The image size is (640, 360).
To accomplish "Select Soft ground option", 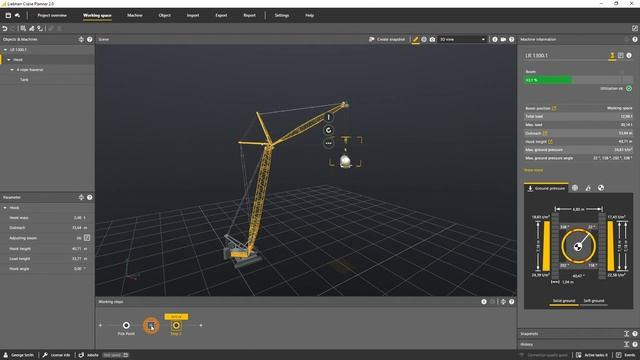I will point(594,301).
